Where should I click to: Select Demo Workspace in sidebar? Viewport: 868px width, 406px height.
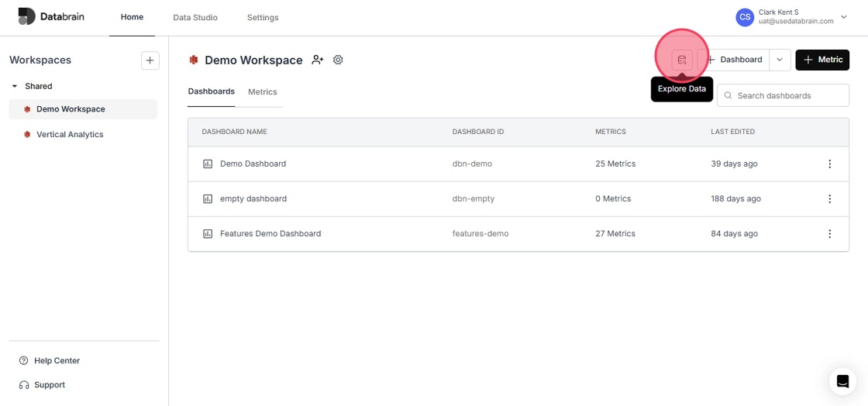[x=83, y=109]
